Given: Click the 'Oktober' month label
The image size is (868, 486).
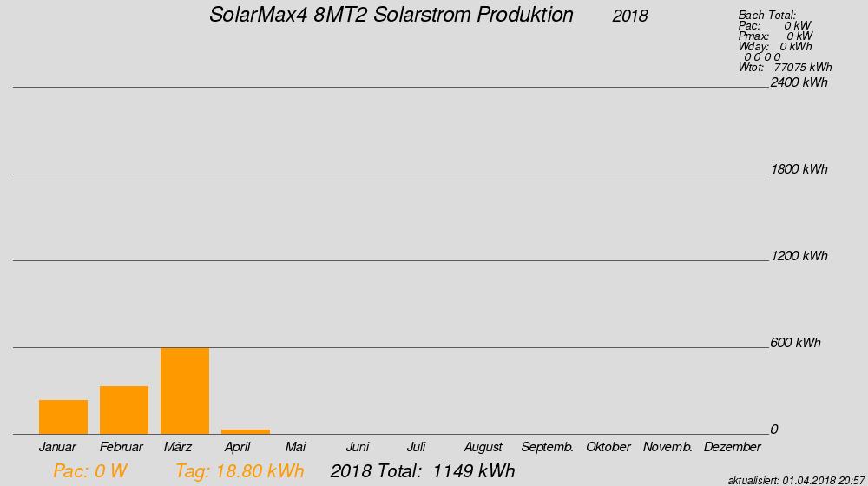Looking at the screenshot, I should 608,447.
